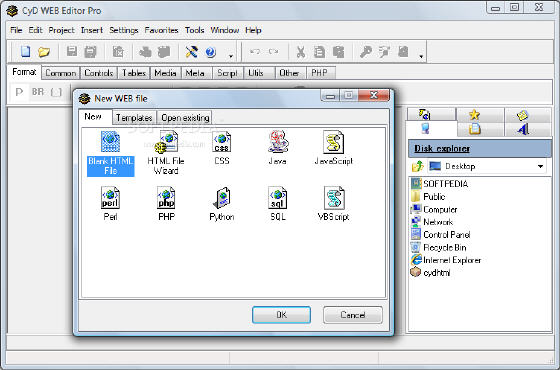Viewport: 560px width, 370px height.
Task: Select Network in Disk explorer list
Action: point(438,222)
